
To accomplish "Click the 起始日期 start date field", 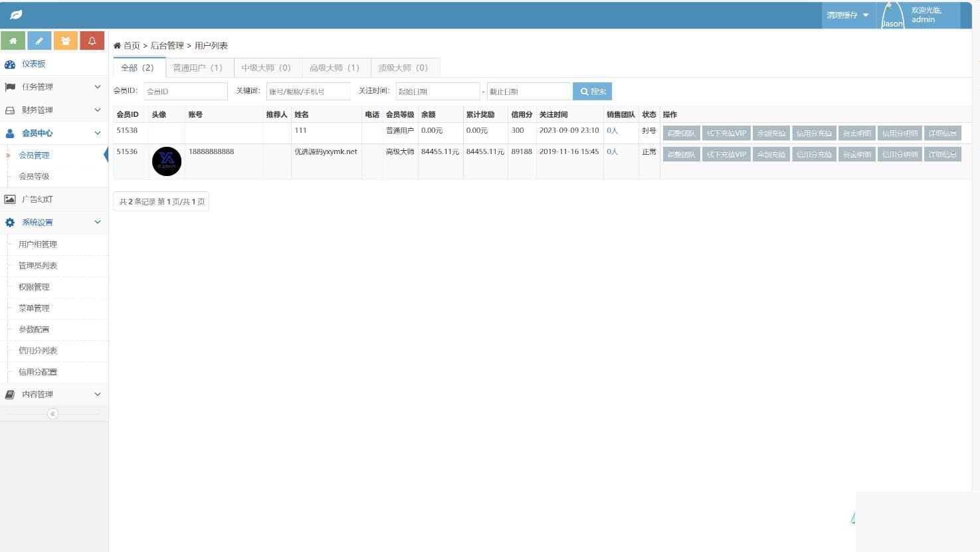I will point(437,92).
